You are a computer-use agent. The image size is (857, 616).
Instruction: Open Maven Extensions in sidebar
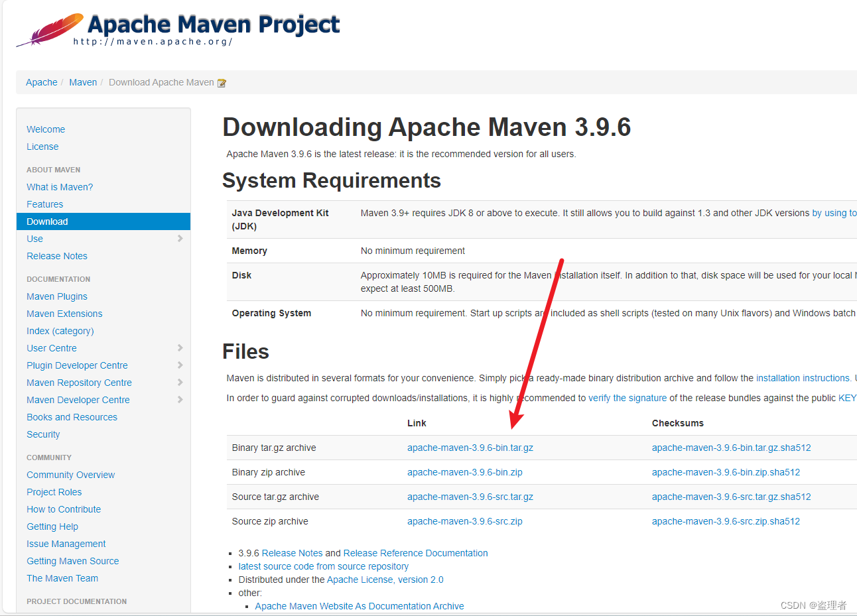pos(64,314)
